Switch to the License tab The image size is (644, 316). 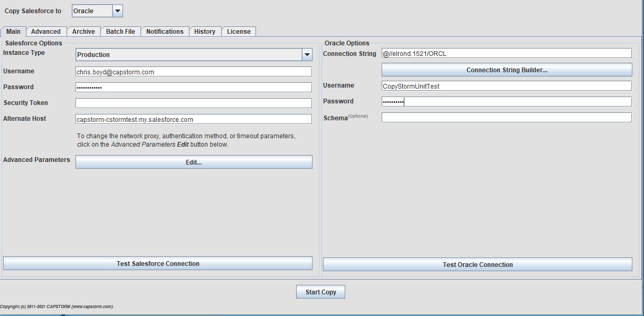click(239, 32)
